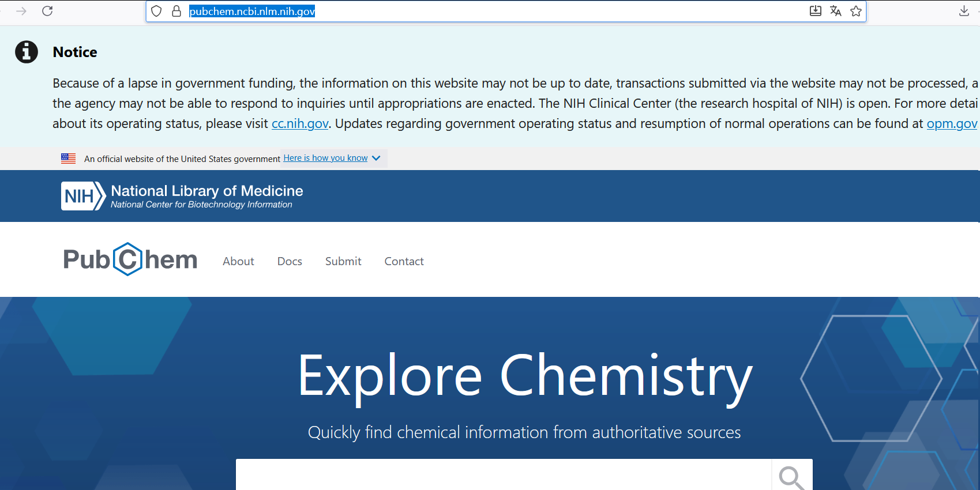Click the magnifier search button

(x=791, y=477)
